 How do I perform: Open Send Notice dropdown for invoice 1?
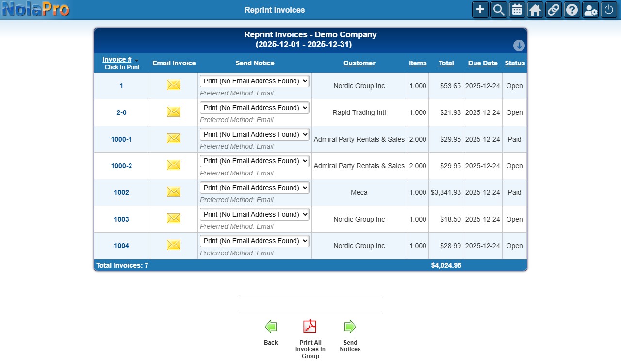[x=255, y=81]
